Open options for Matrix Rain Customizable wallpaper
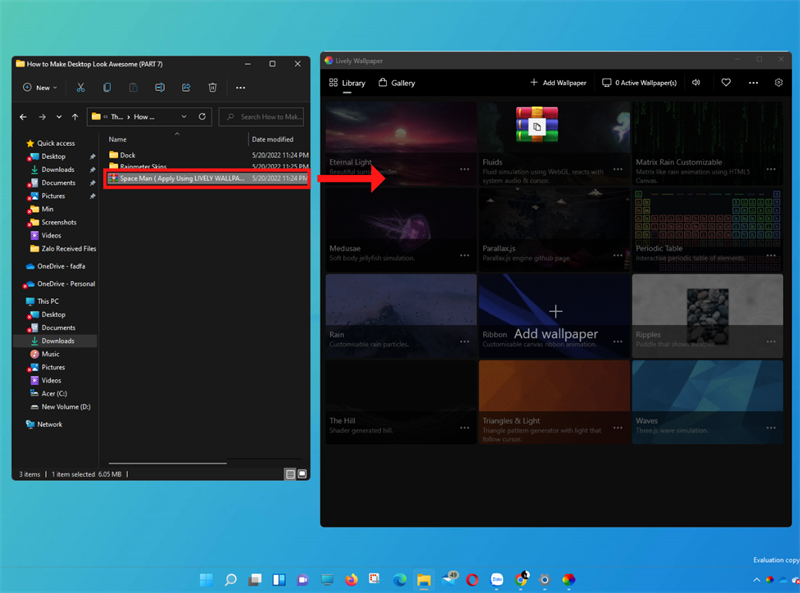 pyautogui.click(x=769, y=170)
